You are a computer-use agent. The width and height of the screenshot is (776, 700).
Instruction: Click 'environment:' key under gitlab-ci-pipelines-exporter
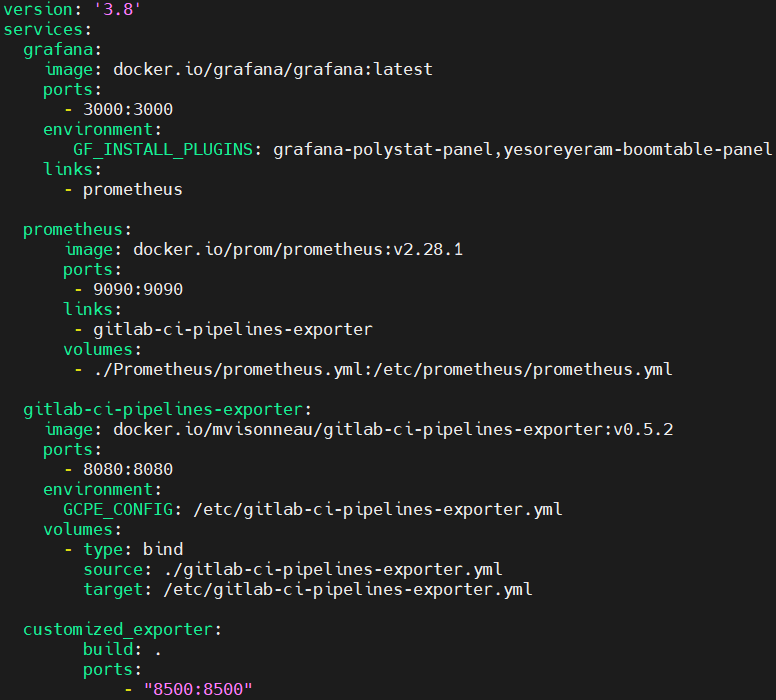pos(102,490)
